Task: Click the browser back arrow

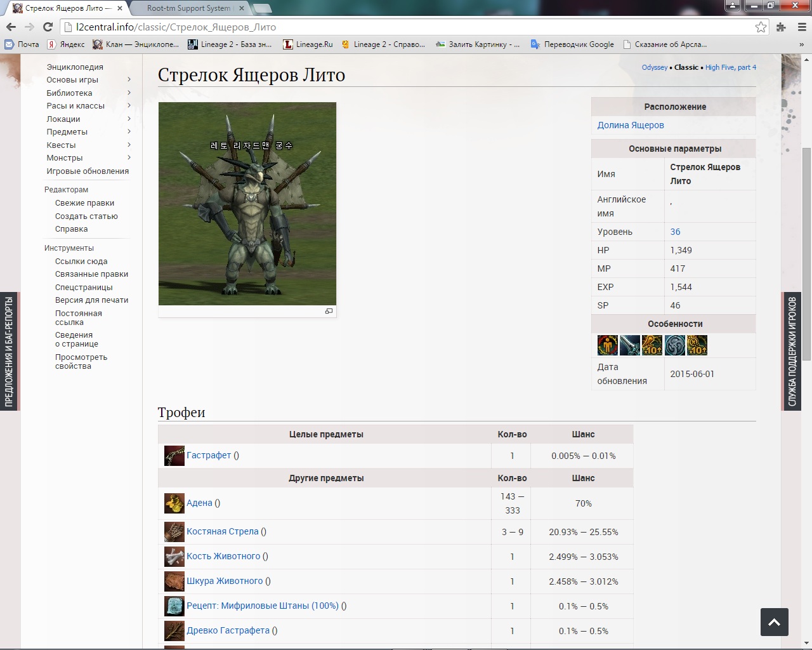Action: 11,27
